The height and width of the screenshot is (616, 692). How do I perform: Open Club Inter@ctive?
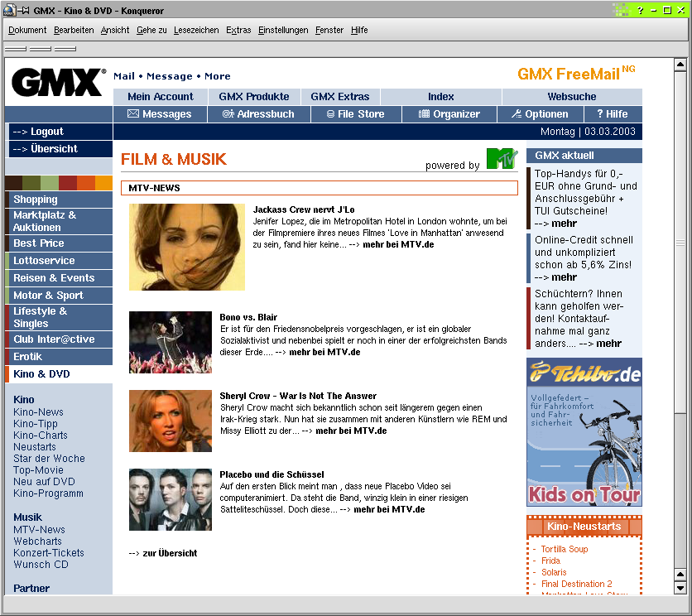pos(59,339)
